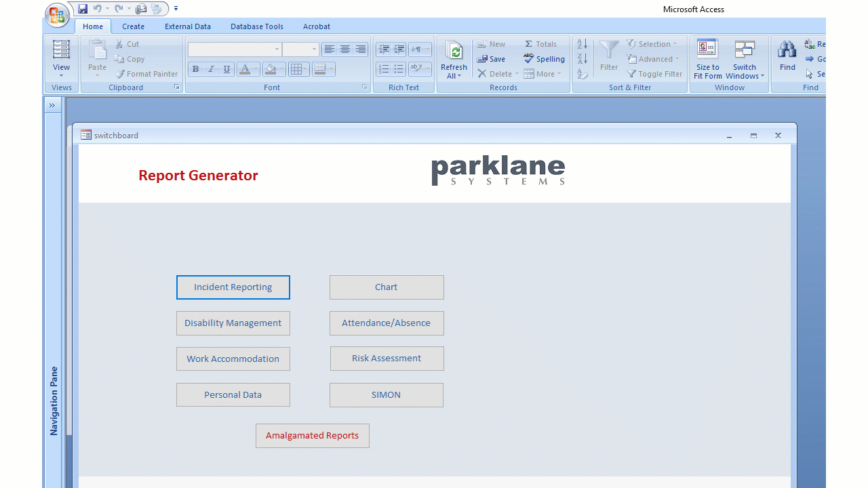Toggle Italic formatting button

[211, 69]
